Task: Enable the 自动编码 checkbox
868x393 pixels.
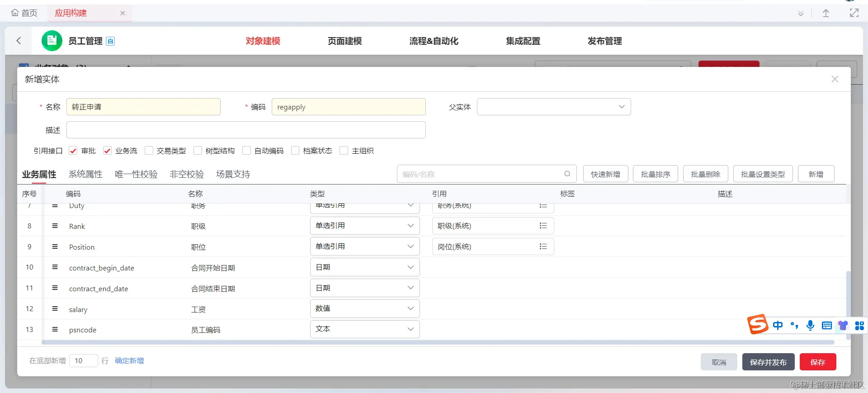Action: [x=246, y=151]
